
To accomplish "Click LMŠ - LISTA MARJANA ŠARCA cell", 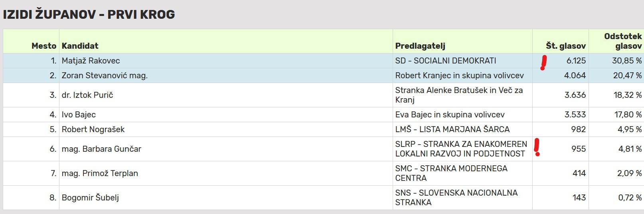I will tap(462, 129).
